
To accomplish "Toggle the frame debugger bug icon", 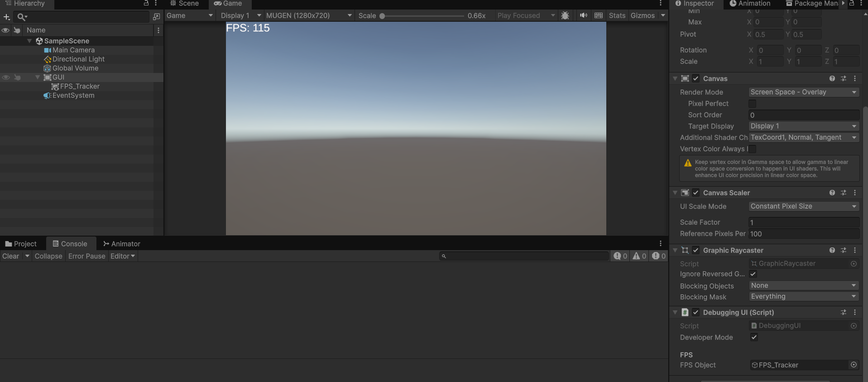I will pyautogui.click(x=565, y=15).
